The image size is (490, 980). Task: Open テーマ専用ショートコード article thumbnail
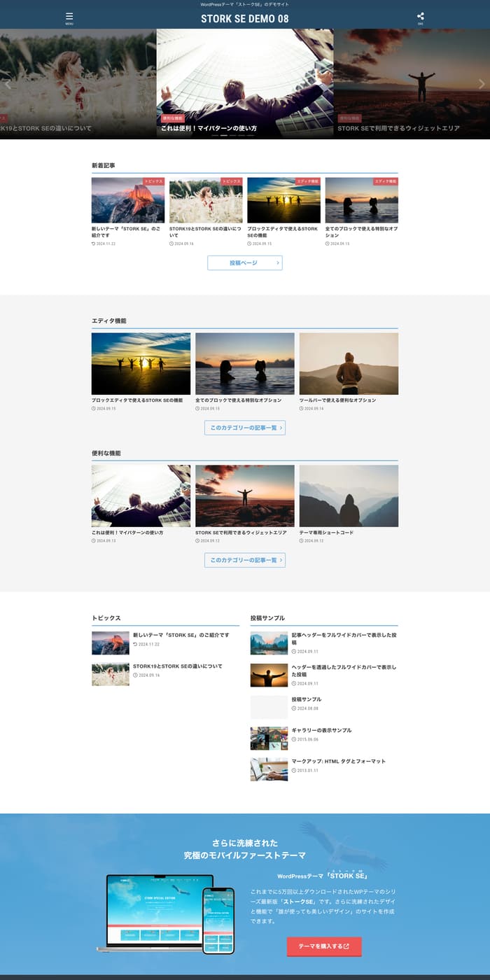pyautogui.click(x=349, y=496)
